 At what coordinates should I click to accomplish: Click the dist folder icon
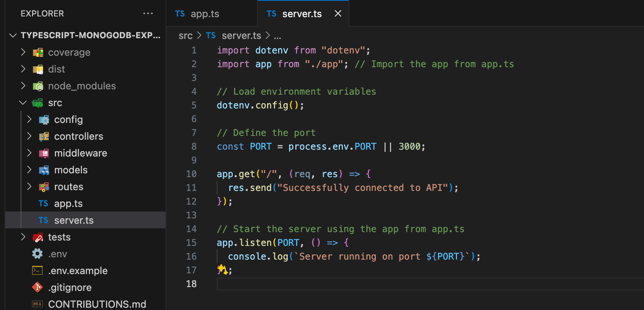point(38,69)
